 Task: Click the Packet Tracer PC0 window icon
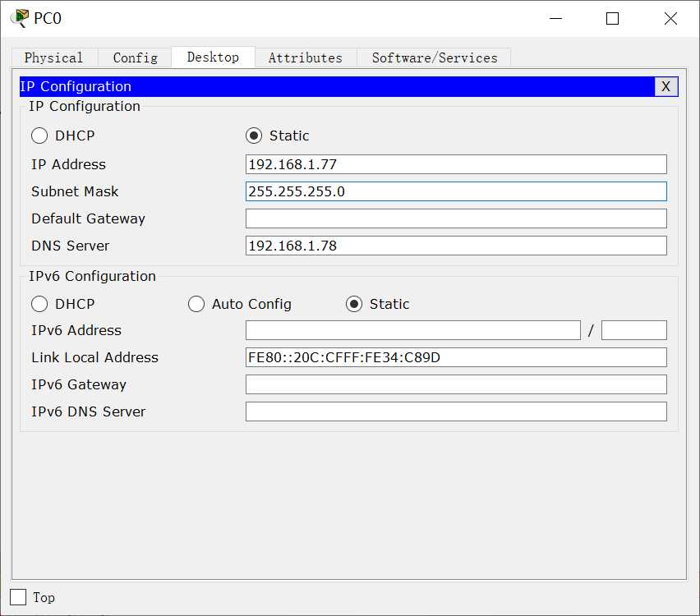pos(20,18)
